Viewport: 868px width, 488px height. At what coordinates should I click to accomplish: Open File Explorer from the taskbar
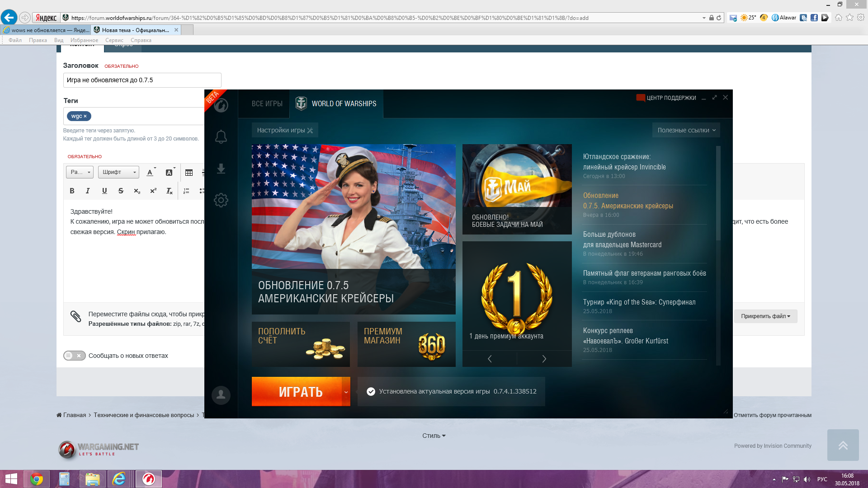93,479
